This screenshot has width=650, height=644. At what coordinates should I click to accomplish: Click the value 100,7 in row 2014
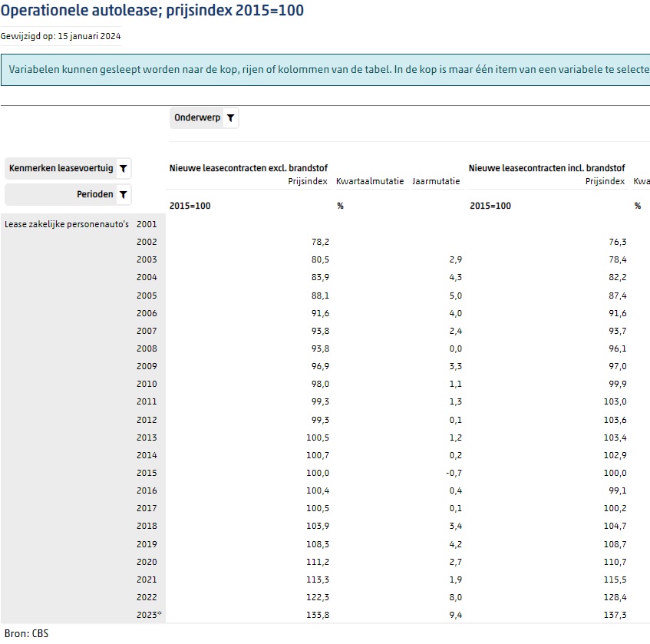tap(318, 455)
